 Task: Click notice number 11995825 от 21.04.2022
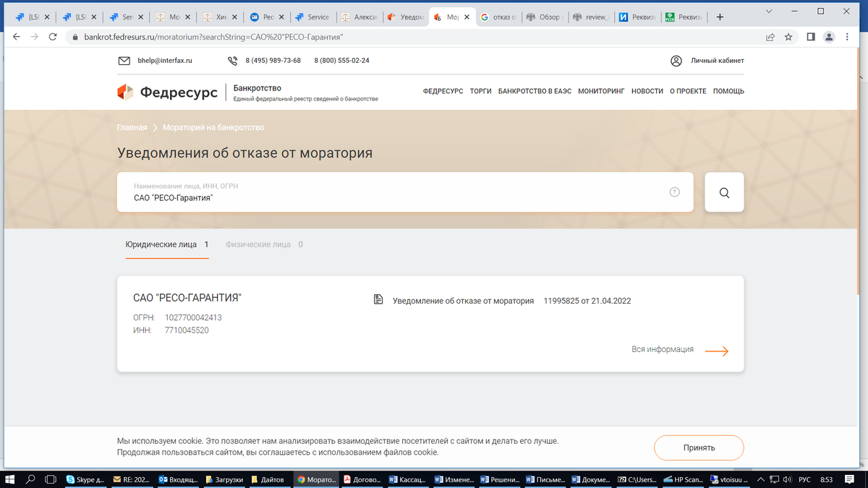click(x=587, y=301)
